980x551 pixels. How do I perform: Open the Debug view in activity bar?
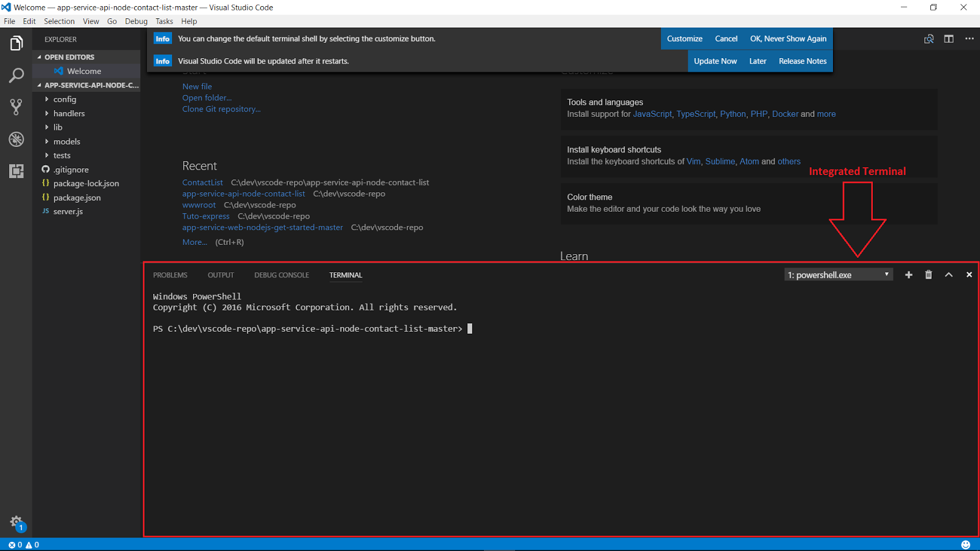coord(17,139)
